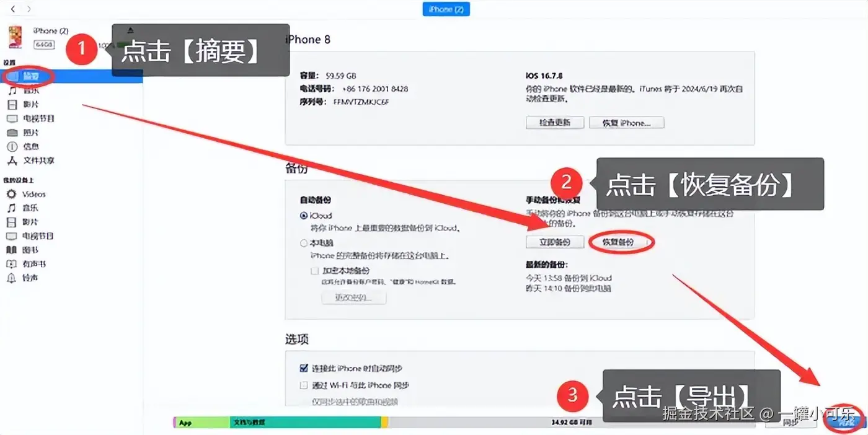Click the 今天 13:58 备份到 iCloud entry
Screen dimensions: 868x435
click(569, 278)
